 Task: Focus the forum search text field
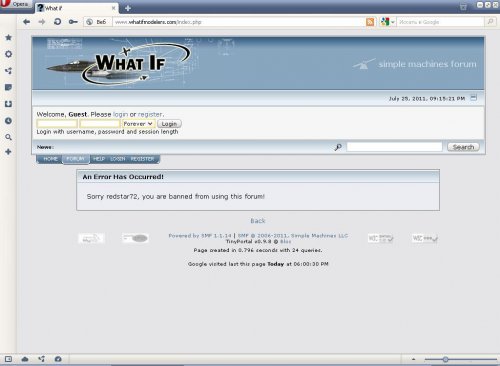[394, 147]
